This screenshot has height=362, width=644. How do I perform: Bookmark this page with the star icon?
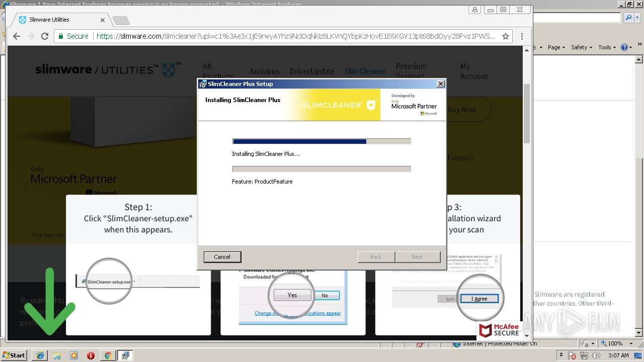[506, 36]
